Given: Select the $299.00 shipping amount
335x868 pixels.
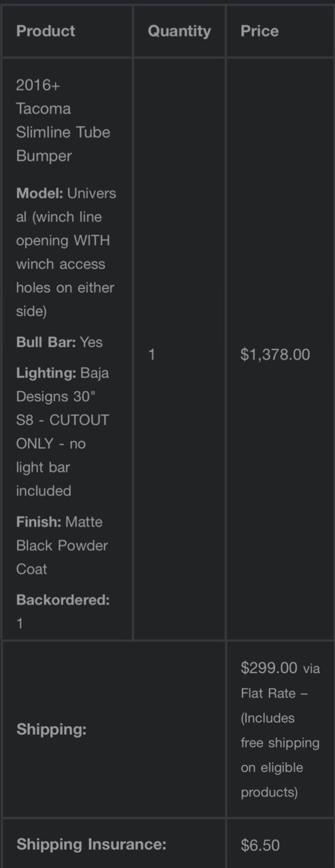Looking at the screenshot, I should coord(269,668).
